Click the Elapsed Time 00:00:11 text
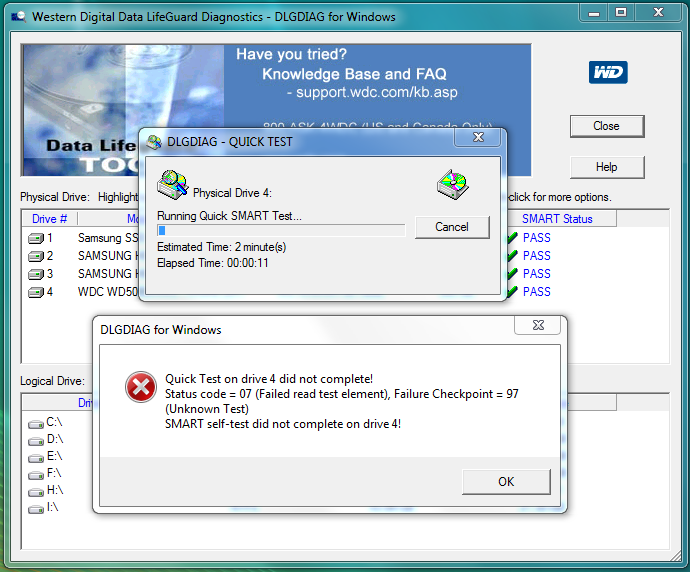This screenshot has height=572, width=690. pyautogui.click(x=213, y=263)
